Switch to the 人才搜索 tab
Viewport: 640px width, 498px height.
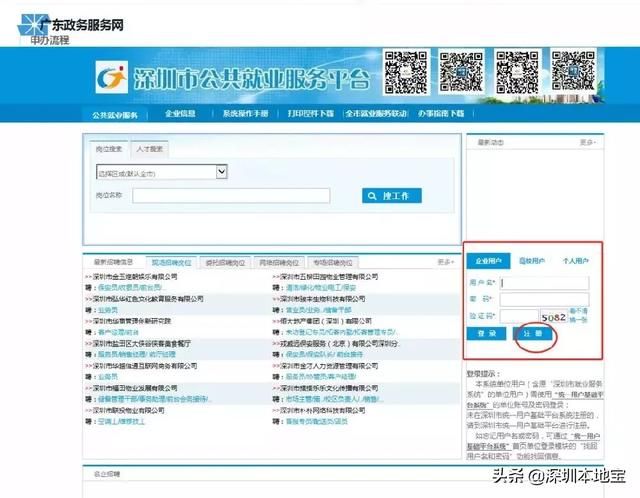tap(149, 149)
